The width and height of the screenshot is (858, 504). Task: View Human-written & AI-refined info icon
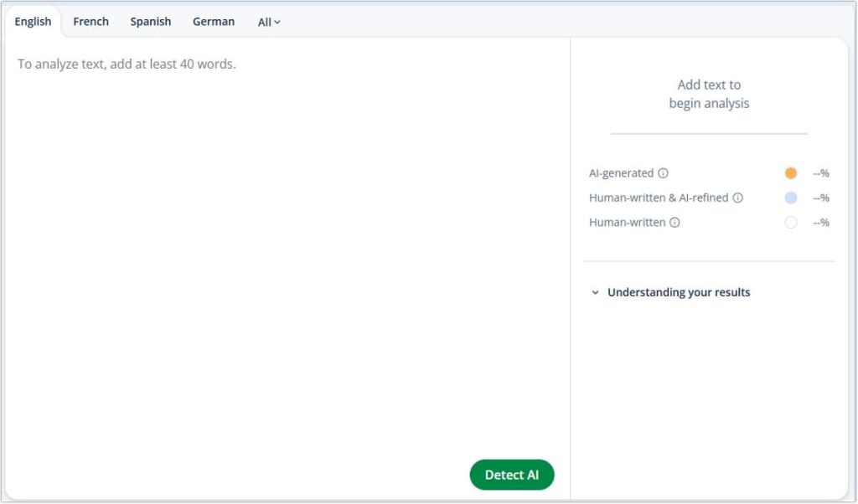click(737, 198)
